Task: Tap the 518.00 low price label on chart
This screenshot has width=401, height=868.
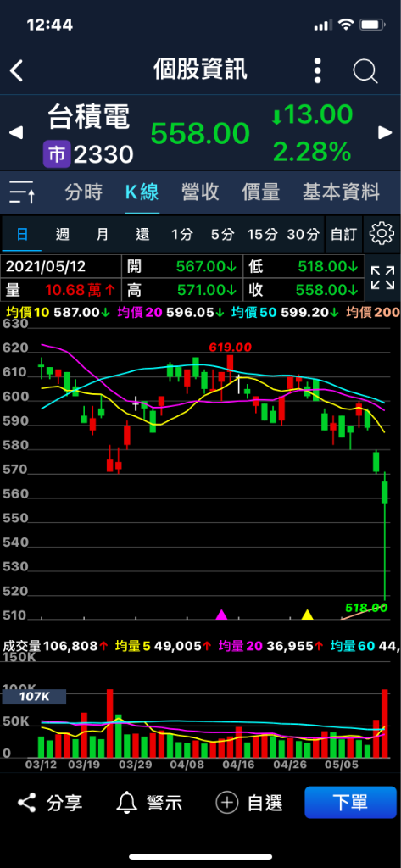Action: pyautogui.click(x=366, y=607)
